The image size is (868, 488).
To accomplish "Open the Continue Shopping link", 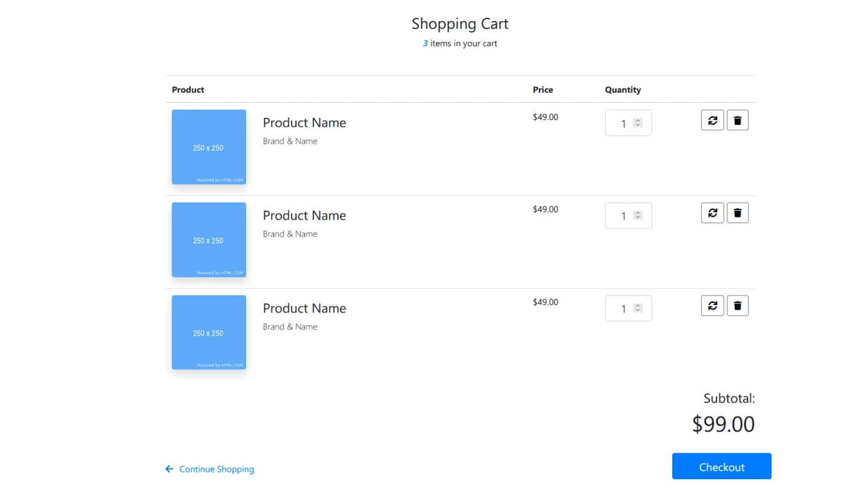I will pos(216,468).
